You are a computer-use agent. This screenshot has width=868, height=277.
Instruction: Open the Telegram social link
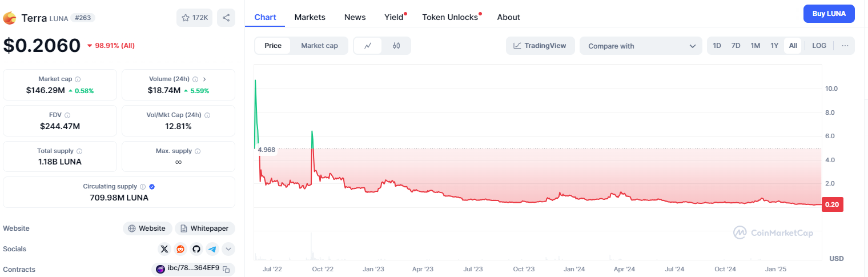point(212,248)
